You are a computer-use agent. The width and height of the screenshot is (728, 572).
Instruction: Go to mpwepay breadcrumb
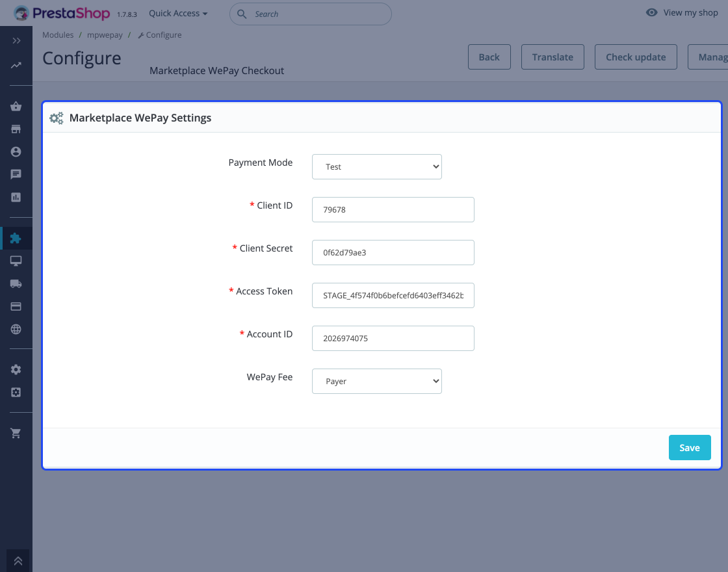[x=105, y=35]
